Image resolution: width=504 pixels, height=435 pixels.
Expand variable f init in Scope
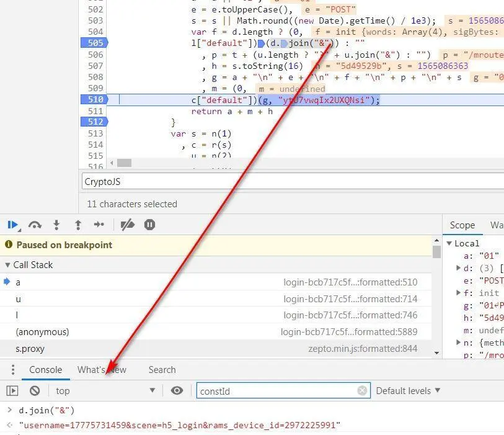tap(459, 292)
